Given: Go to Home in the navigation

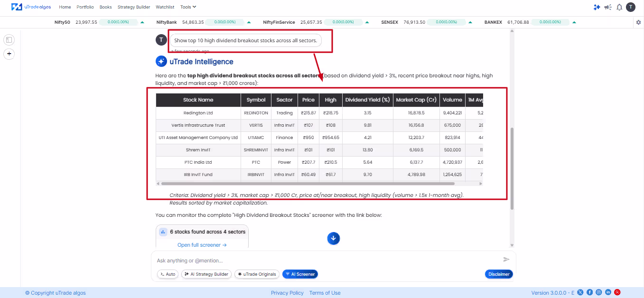Looking at the screenshot, I should pyautogui.click(x=65, y=7).
